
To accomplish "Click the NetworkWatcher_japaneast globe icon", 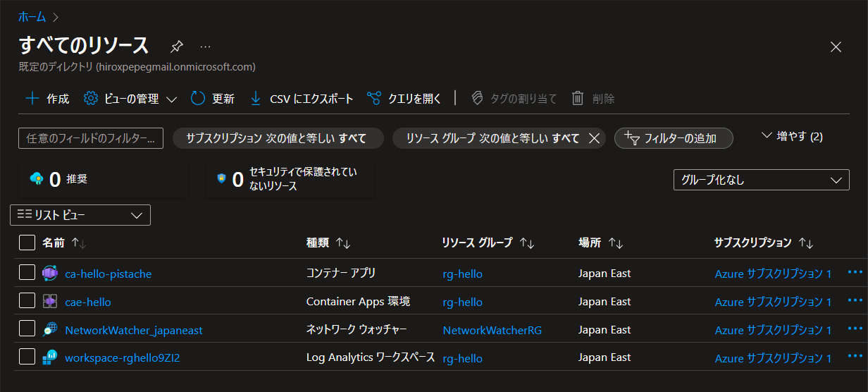I will click(x=50, y=330).
